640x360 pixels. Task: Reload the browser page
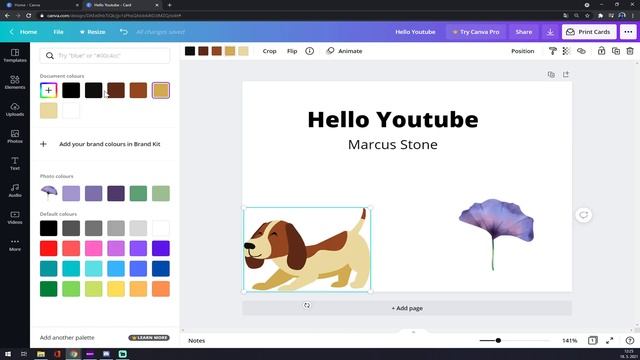tap(29, 16)
